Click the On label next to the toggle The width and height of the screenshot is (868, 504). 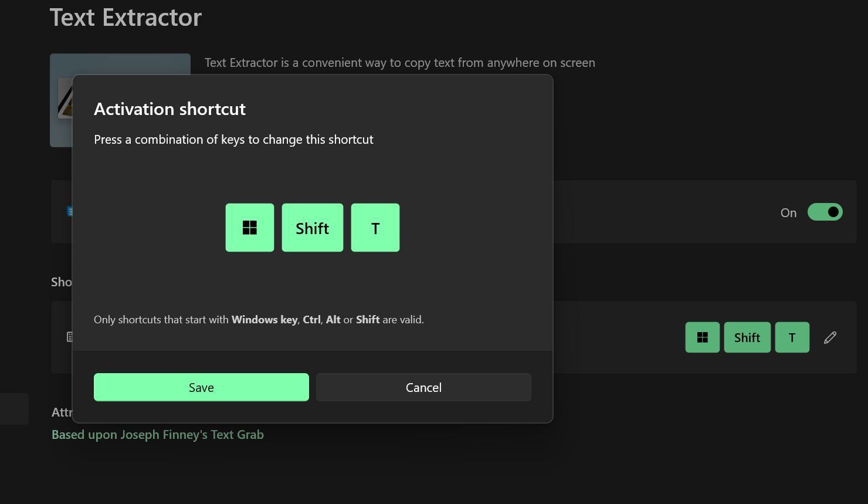pyautogui.click(x=788, y=213)
